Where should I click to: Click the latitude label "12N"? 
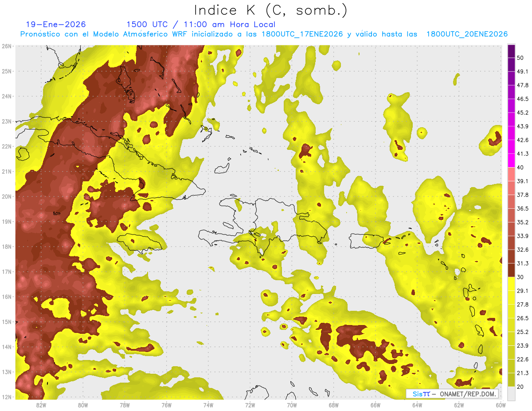tap(7, 397)
